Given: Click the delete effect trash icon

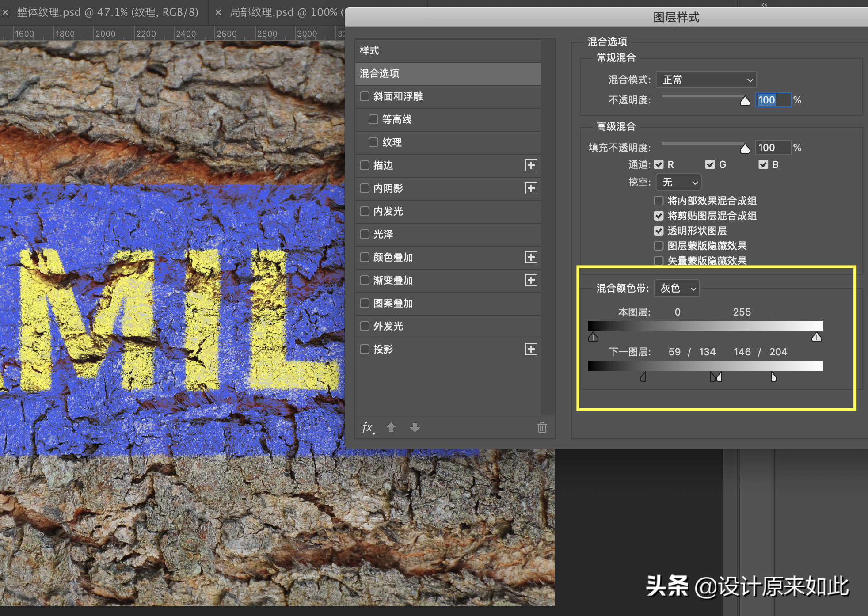Looking at the screenshot, I should point(542,427).
